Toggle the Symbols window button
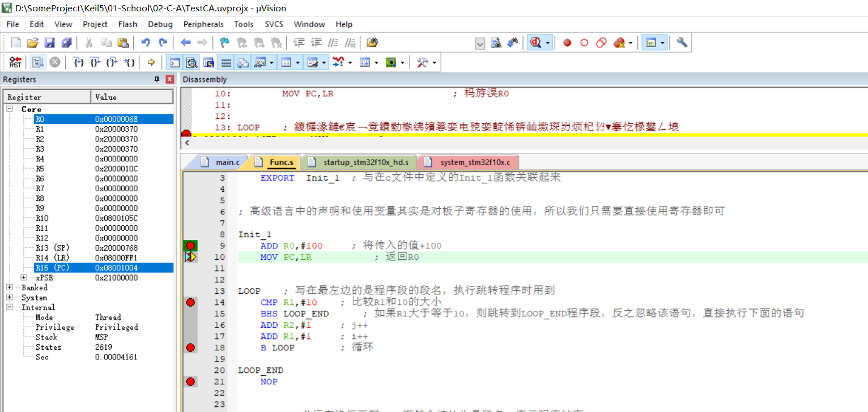The height and width of the screenshot is (412, 868). tap(209, 62)
